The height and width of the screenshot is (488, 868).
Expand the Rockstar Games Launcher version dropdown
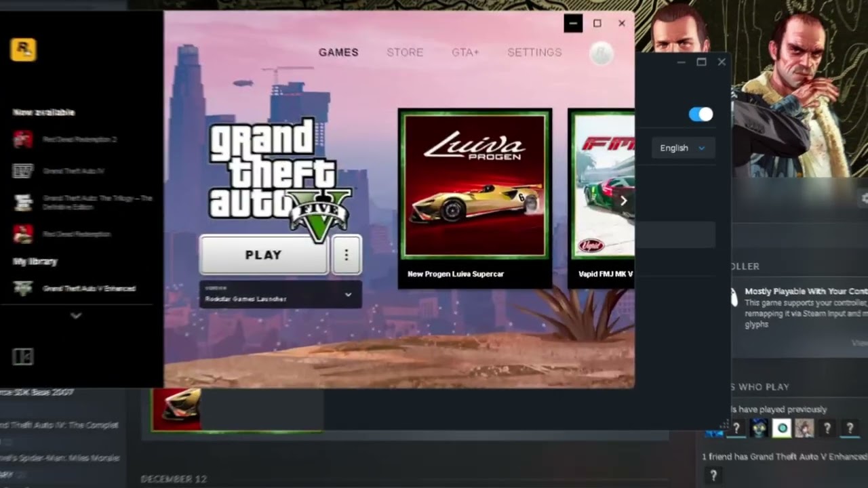280,295
